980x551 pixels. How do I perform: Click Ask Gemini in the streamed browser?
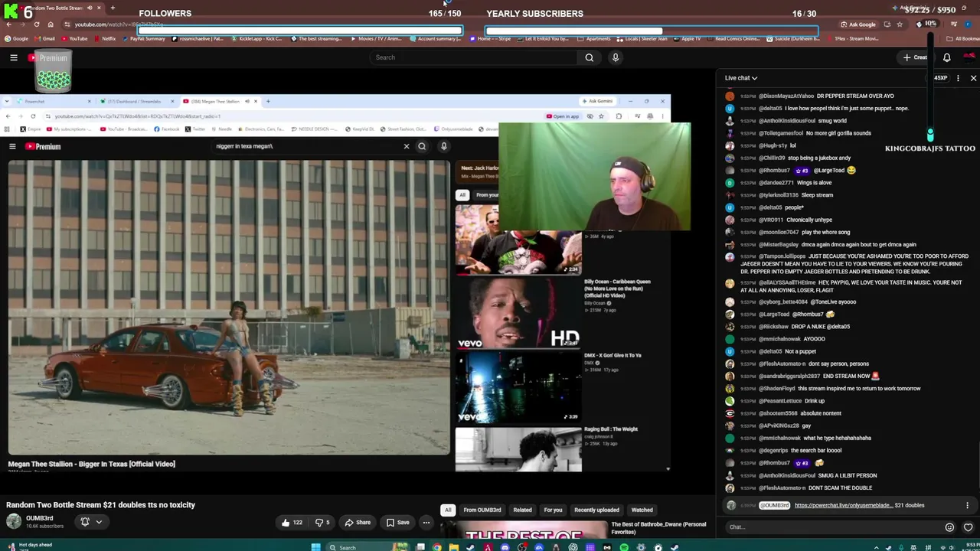(x=597, y=101)
